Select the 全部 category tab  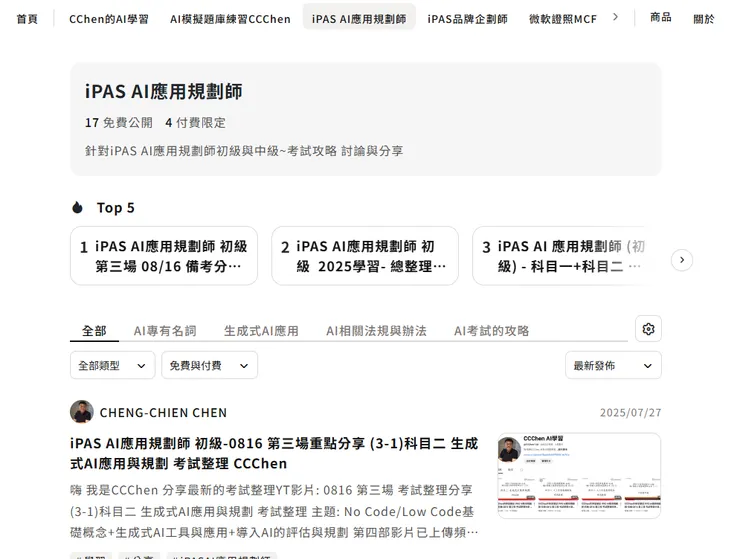[x=94, y=330]
